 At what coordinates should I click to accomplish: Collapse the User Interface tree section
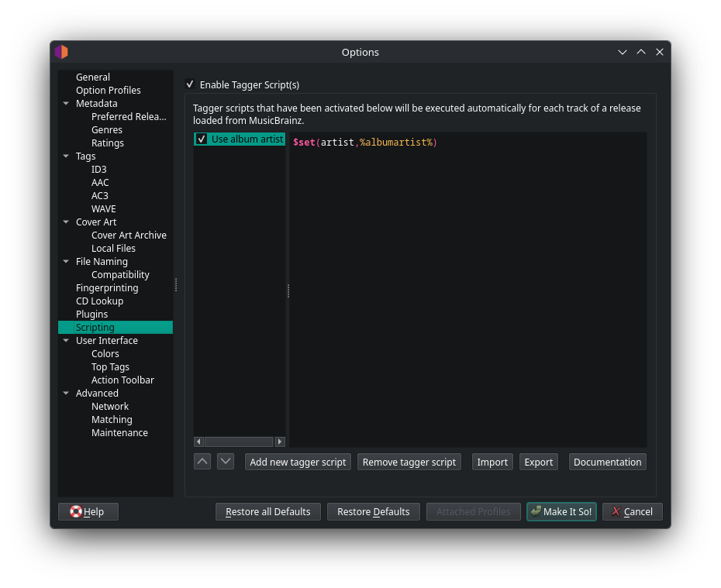coord(66,340)
